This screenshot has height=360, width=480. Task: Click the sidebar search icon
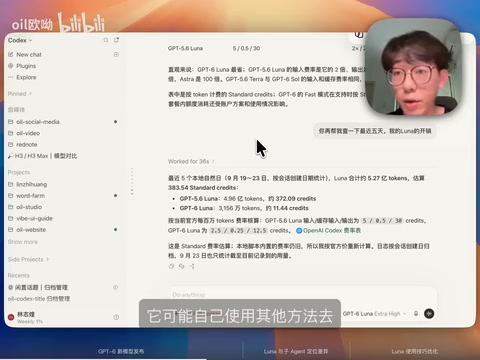106,40
